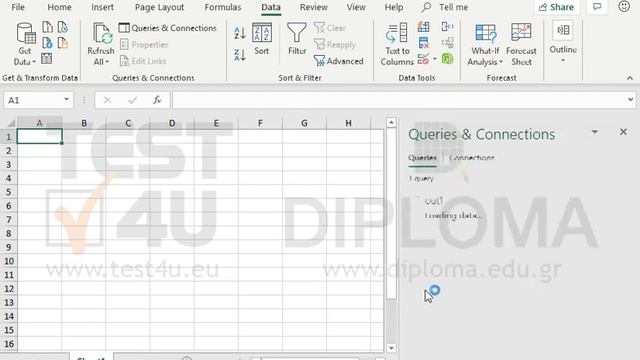
Task: Click the Name Box showing A1
Action: 33,100
